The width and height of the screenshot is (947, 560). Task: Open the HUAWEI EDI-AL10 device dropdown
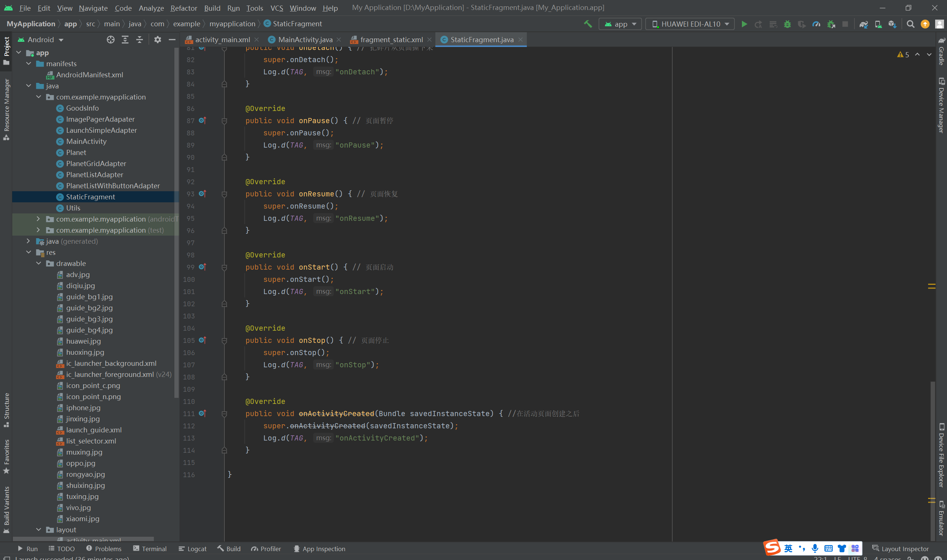click(690, 24)
